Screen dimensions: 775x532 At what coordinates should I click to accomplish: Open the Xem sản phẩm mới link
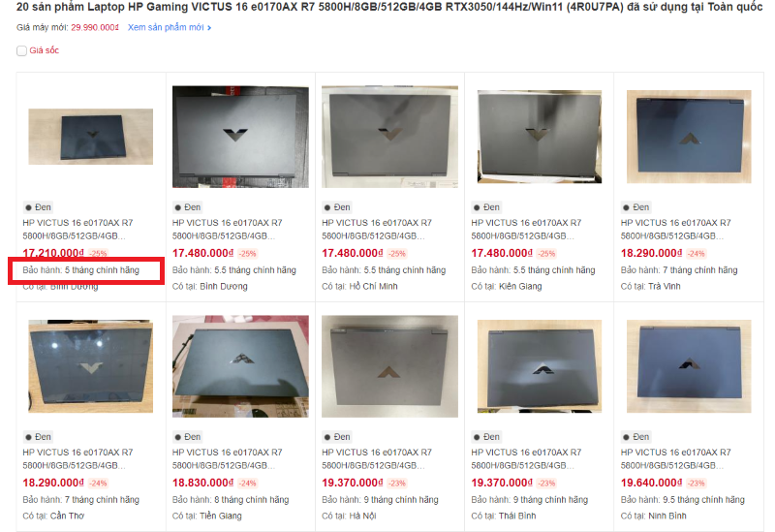coord(166,27)
